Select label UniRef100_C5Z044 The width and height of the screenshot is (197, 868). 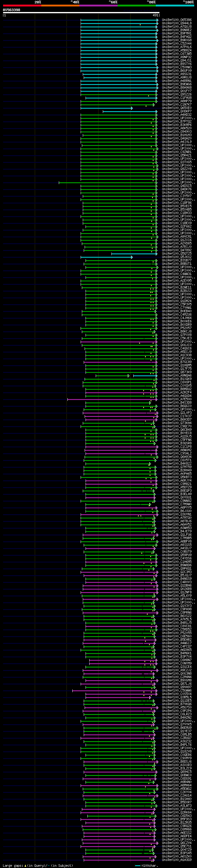(177, 43)
